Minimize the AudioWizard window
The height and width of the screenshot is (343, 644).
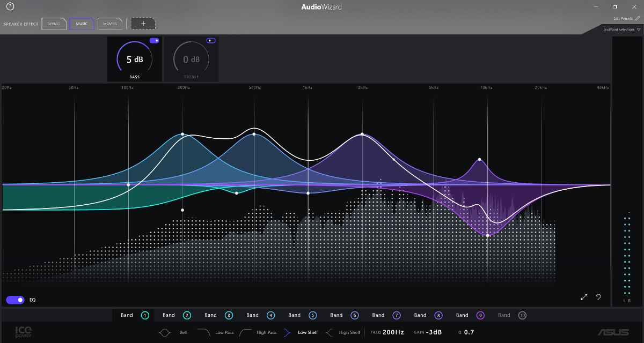(596, 6)
